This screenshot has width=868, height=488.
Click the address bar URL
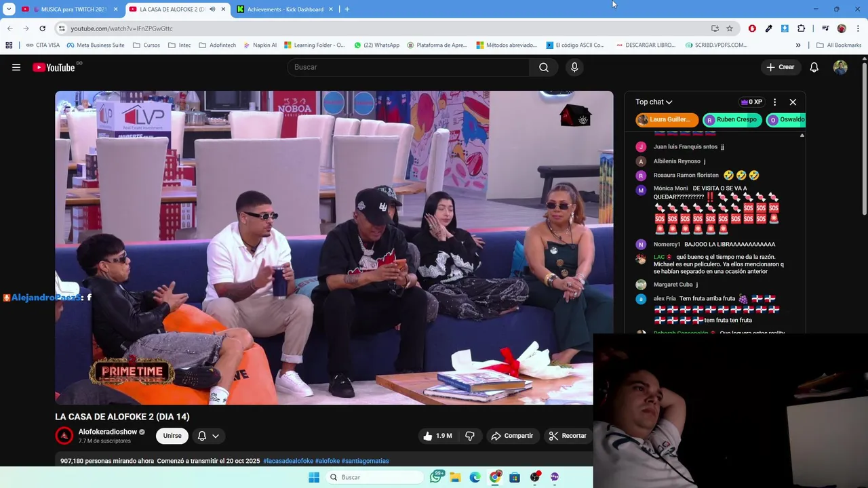click(122, 28)
